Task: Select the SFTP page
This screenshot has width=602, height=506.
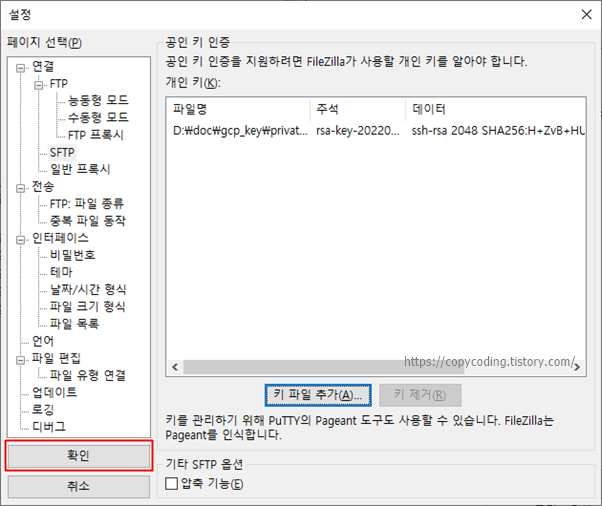Action: [62, 152]
